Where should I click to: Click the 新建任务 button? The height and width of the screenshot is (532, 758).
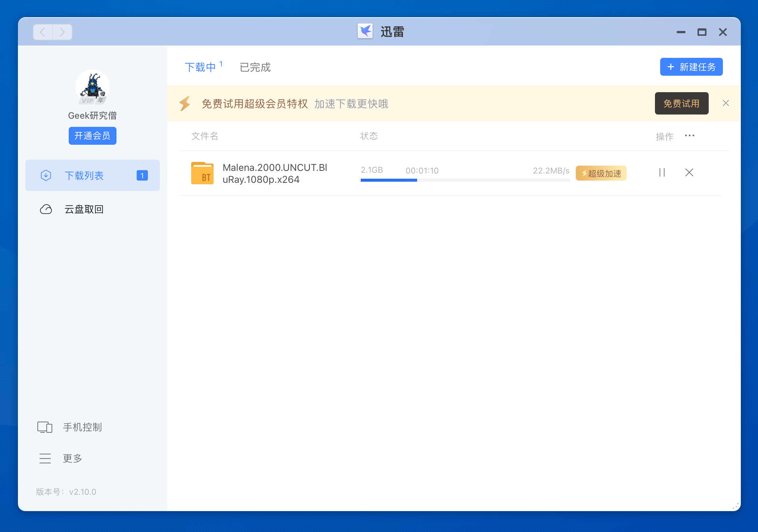pyautogui.click(x=691, y=67)
